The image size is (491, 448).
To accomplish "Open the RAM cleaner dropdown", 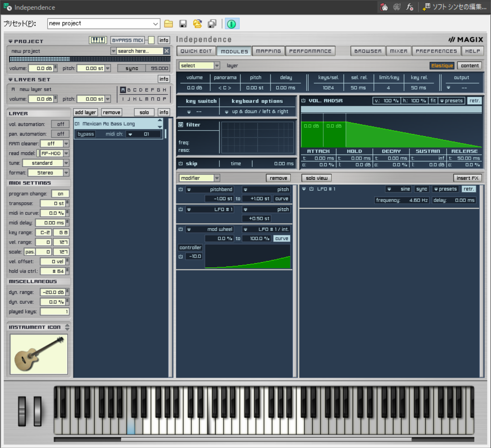I will point(66,143).
